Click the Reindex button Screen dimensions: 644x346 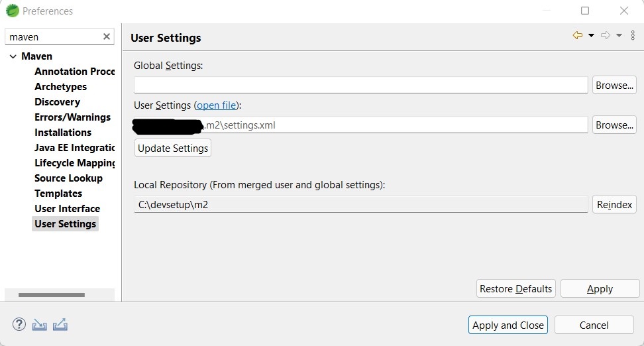pyautogui.click(x=614, y=205)
